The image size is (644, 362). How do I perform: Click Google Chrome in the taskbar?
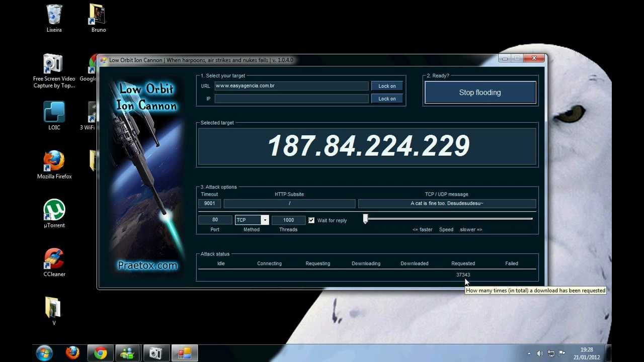[101, 353]
